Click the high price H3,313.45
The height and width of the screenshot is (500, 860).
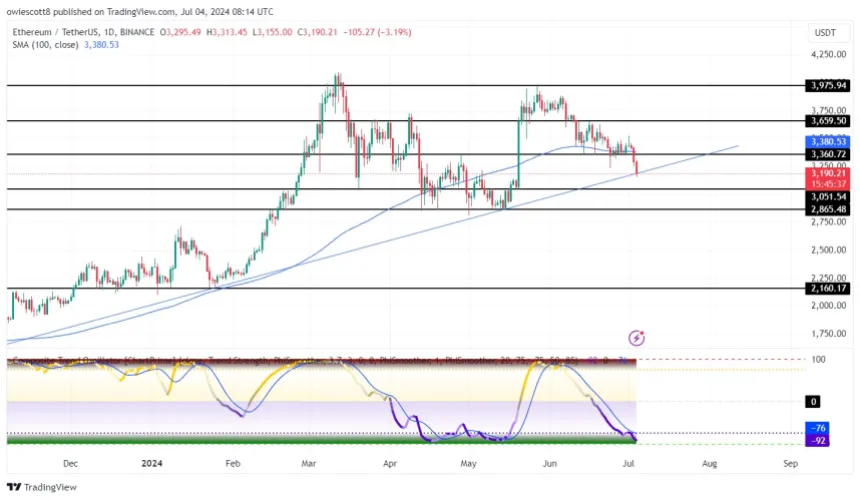(x=227, y=32)
